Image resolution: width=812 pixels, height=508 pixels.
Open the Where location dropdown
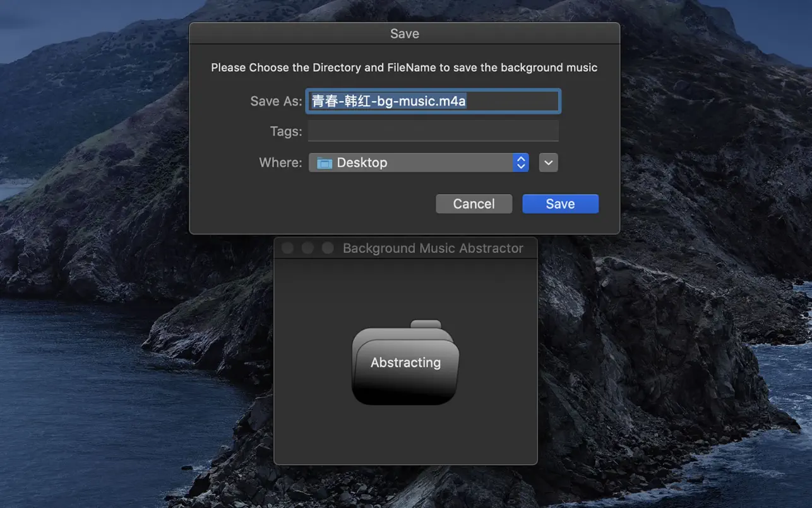coord(419,162)
